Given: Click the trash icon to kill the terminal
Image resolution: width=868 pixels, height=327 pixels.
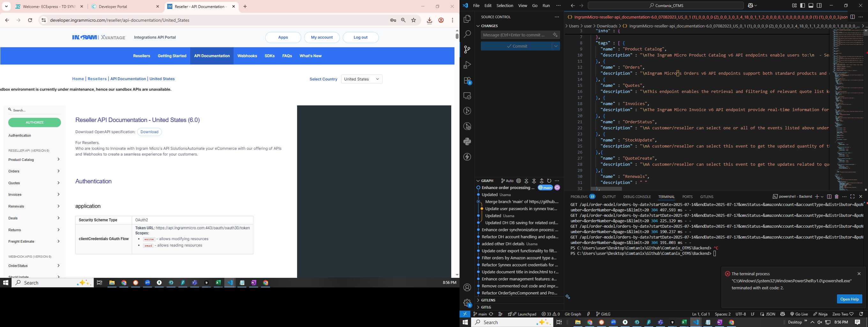Looking at the screenshot, I should tap(837, 196).
